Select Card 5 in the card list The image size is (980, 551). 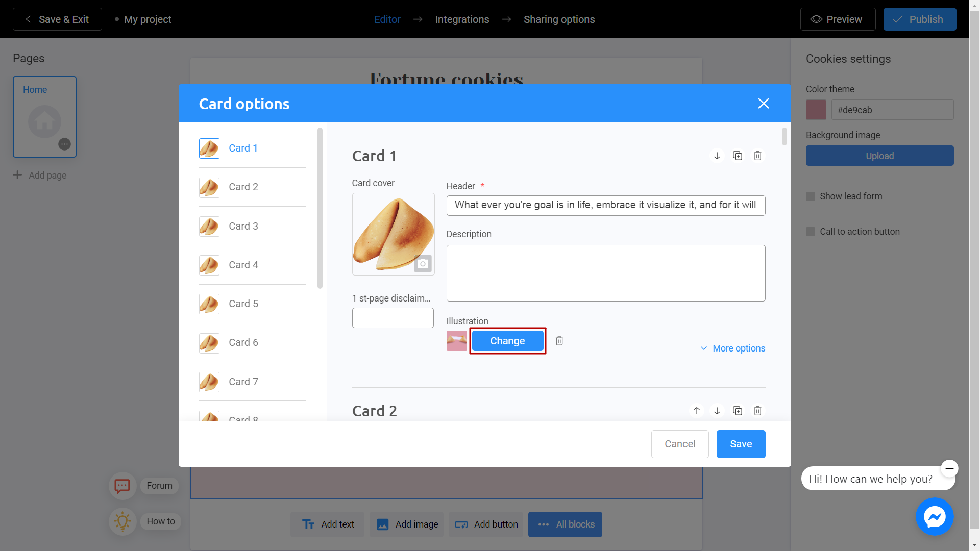pyautogui.click(x=243, y=304)
